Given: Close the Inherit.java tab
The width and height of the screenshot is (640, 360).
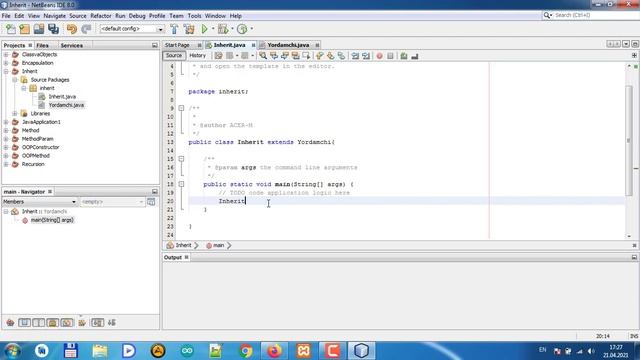Looking at the screenshot, I should click(x=253, y=45).
